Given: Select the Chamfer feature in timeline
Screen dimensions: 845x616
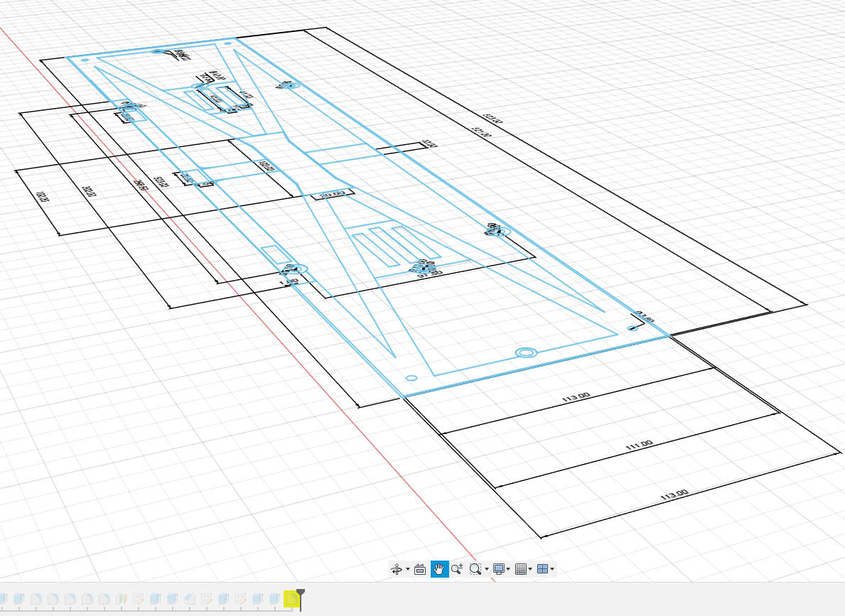Looking at the screenshot, I should point(190,599).
